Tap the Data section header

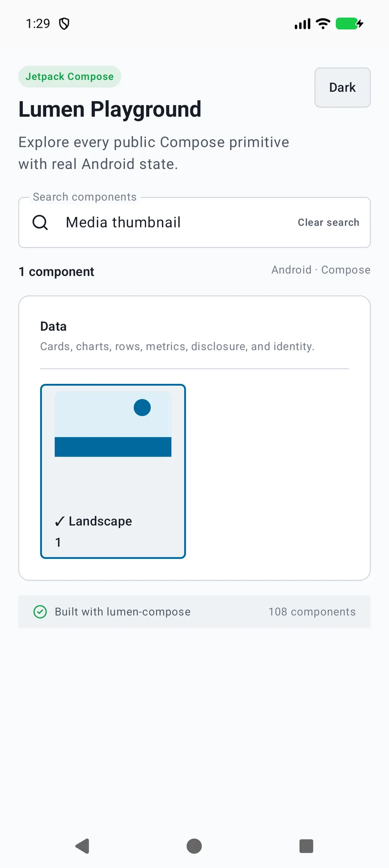pos(53,326)
